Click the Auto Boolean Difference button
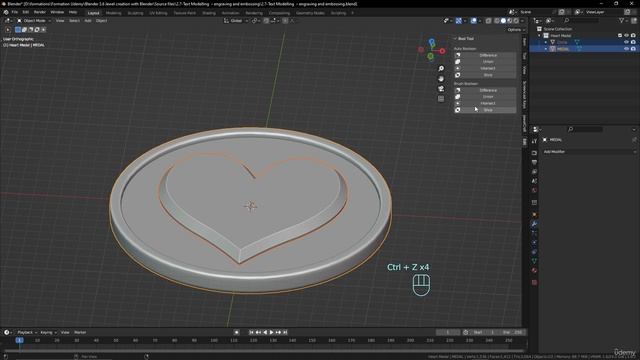Screen dimensions: 640x360 pos(485,55)
